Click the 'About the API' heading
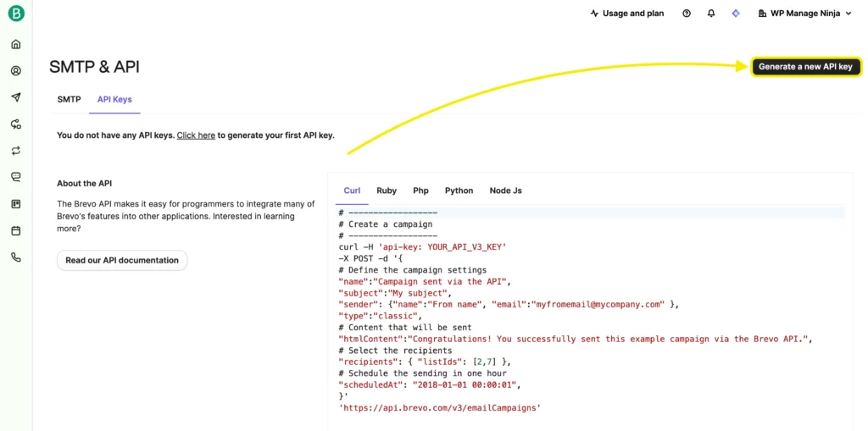Image resolution: width=868 pixels, height=431 pixels. (85, 183)
